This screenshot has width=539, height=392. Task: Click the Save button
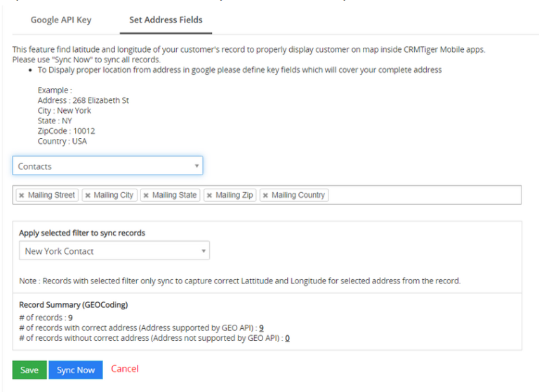(x=29, y=370)
